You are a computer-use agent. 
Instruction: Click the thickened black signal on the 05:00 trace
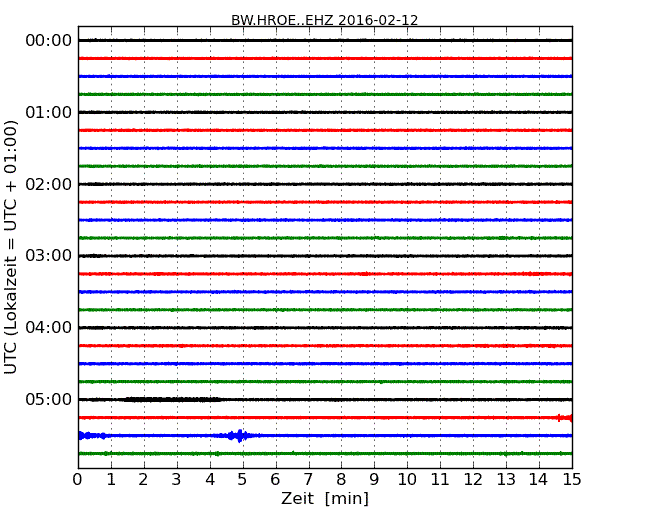[x=173, y=399]
